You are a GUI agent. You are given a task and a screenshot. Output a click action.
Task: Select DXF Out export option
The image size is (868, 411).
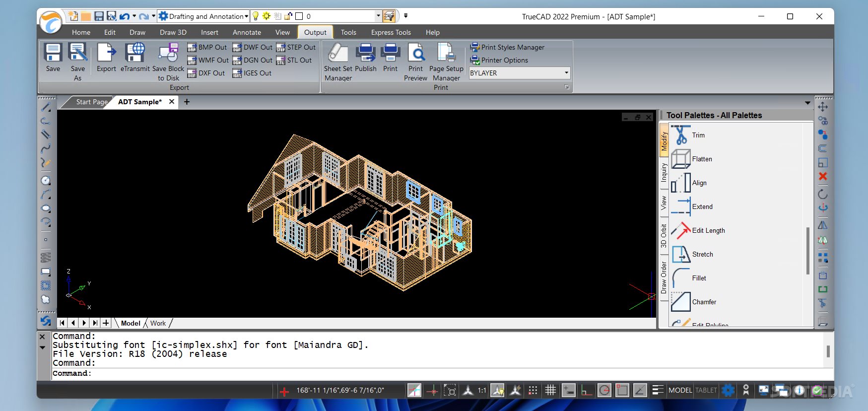pyautogui.click(x=206, y=73)
